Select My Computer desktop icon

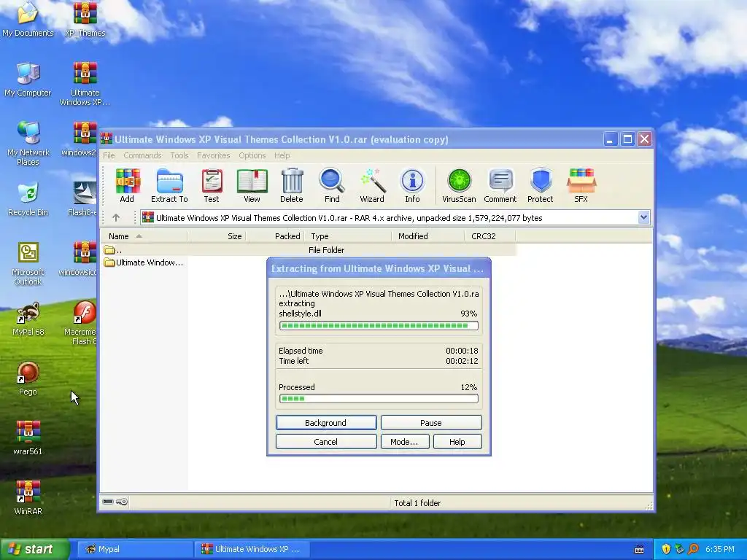point(28,79)
